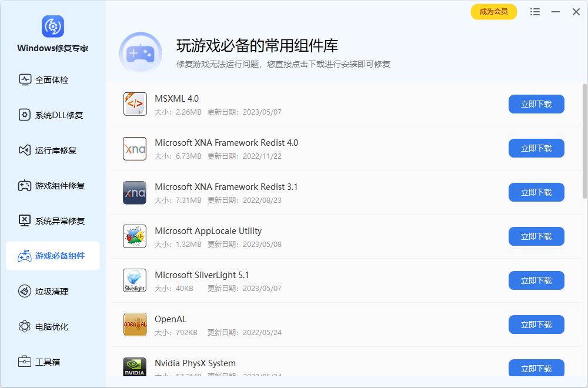Click the vertical scrollbar of component list
The height and width of the screenshot is (388, 588).
tap(584, 141)
